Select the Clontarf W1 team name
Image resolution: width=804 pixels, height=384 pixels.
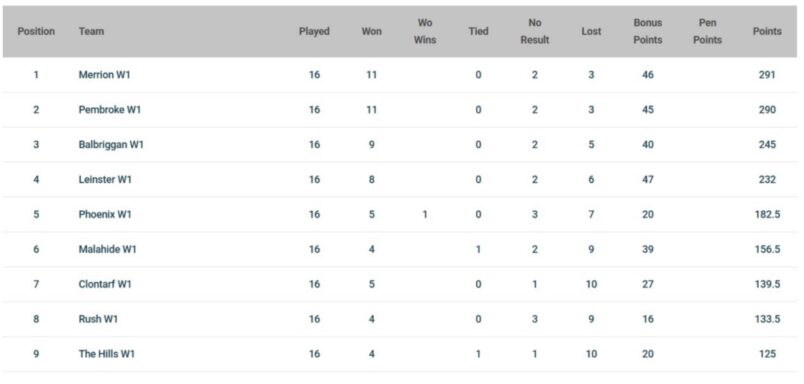coord(105,284)
